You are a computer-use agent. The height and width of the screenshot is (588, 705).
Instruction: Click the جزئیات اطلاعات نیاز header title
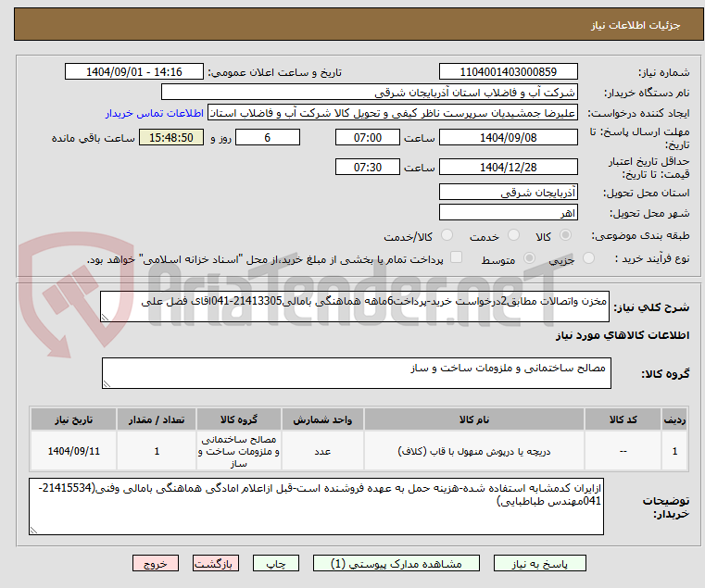tap(636, 25)
